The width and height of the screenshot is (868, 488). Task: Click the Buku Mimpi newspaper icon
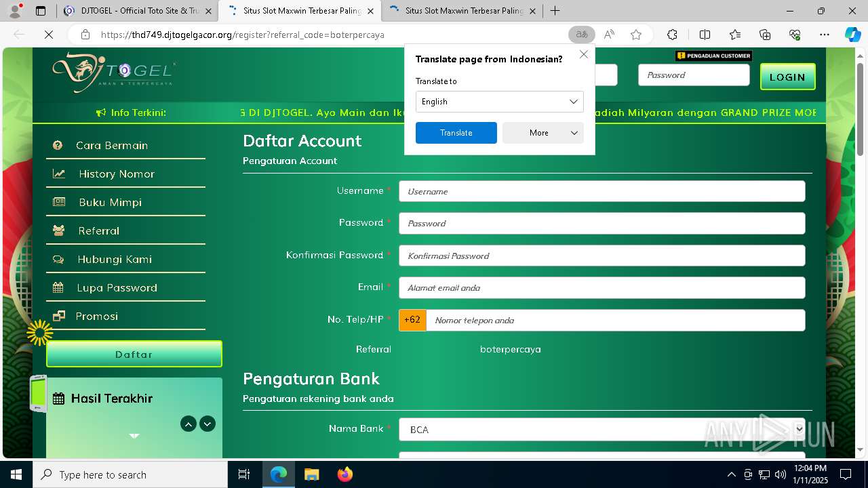(x=59, y=202)
